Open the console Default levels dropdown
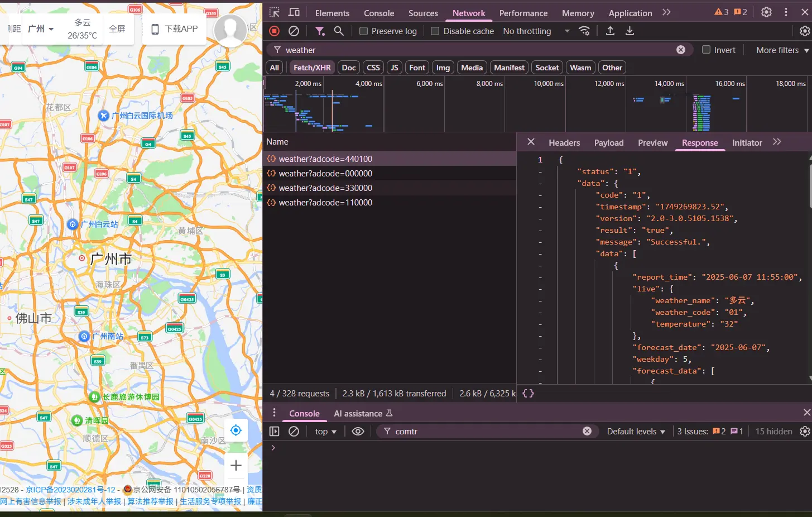 [636, 432]
